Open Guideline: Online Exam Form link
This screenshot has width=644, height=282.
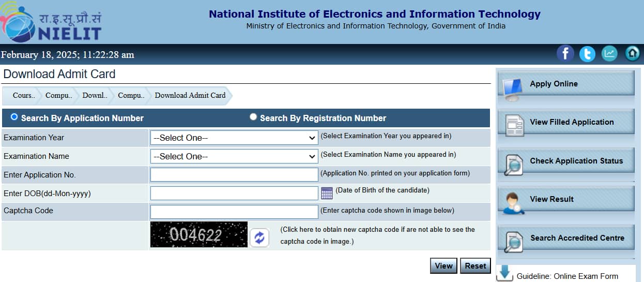(568, 276)
